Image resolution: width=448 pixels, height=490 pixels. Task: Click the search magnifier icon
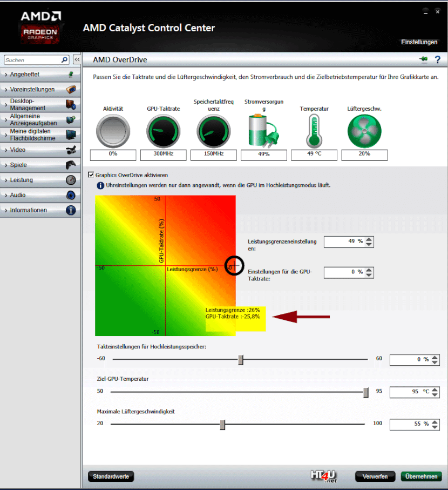(64, 59)
